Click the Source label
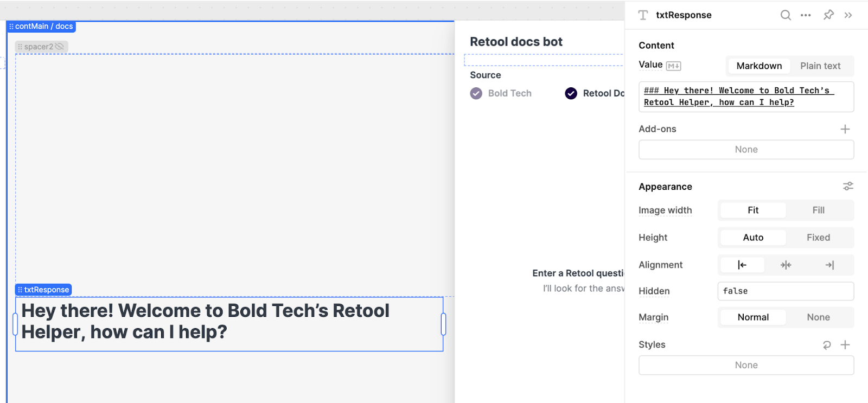Viewport: 868px width, 403px height. [486, 75]
